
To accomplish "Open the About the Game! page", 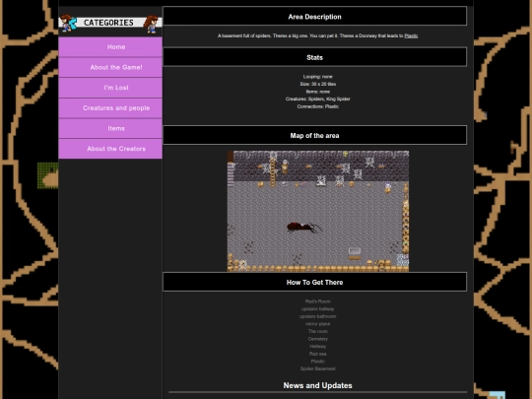I will [x=110, y=67].
